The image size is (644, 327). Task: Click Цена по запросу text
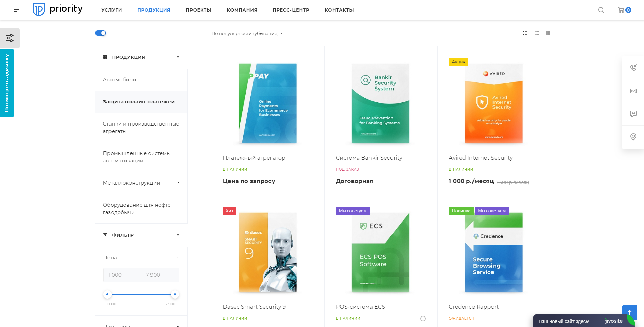pyautogui.click(x=249, y=181)
